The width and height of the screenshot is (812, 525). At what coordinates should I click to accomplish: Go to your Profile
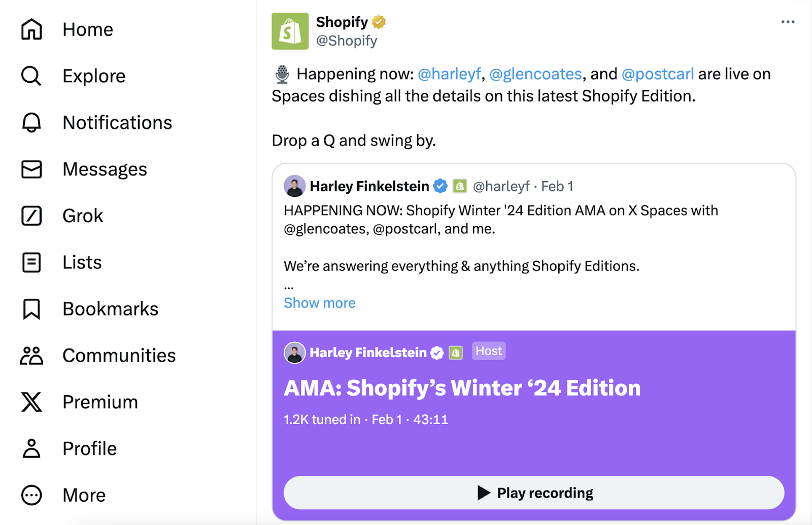[x=89, y=448]
